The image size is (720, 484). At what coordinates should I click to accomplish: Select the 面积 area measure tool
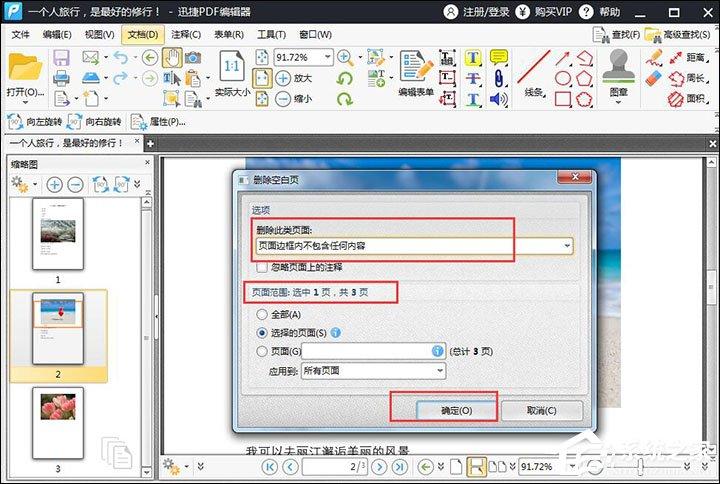coord(687,99)
